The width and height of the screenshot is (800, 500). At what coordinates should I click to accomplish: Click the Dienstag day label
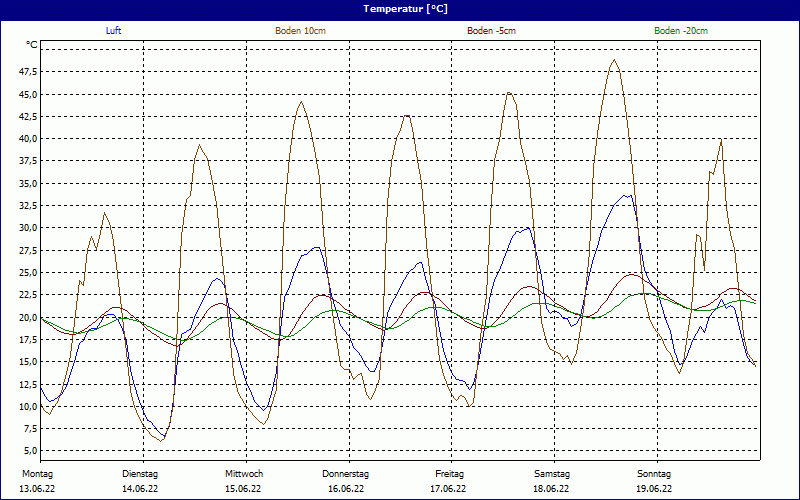[x=140, y=474]
